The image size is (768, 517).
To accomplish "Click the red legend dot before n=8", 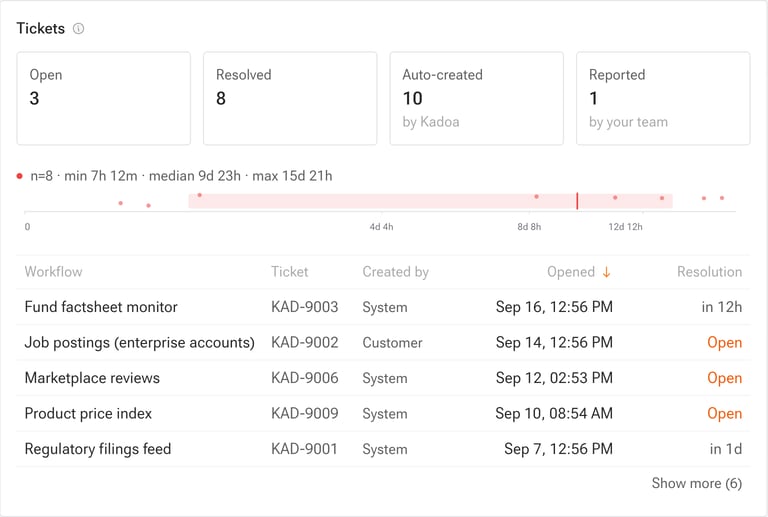I will pyautogui.click(x=20, y=176).
